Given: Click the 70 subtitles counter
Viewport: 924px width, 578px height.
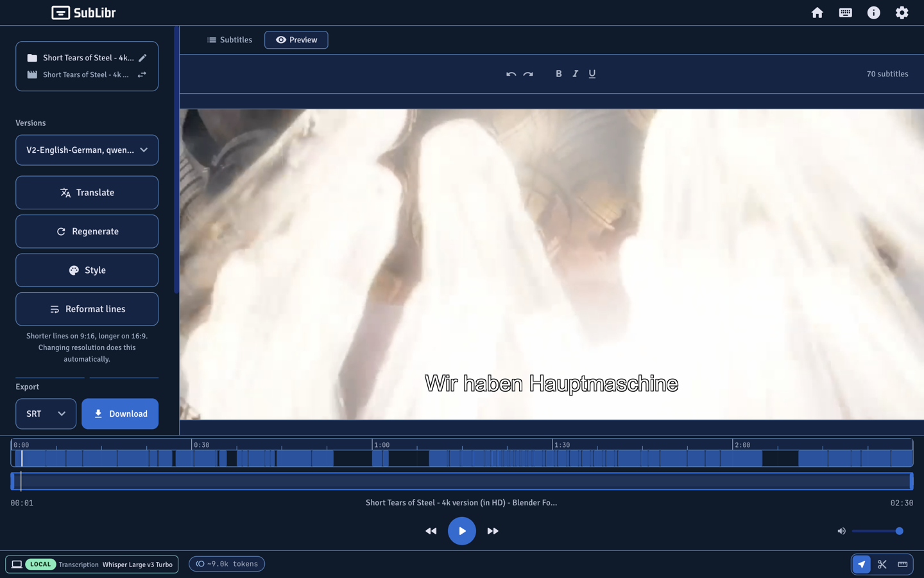Looking at the screenshot, I should 887,74.
